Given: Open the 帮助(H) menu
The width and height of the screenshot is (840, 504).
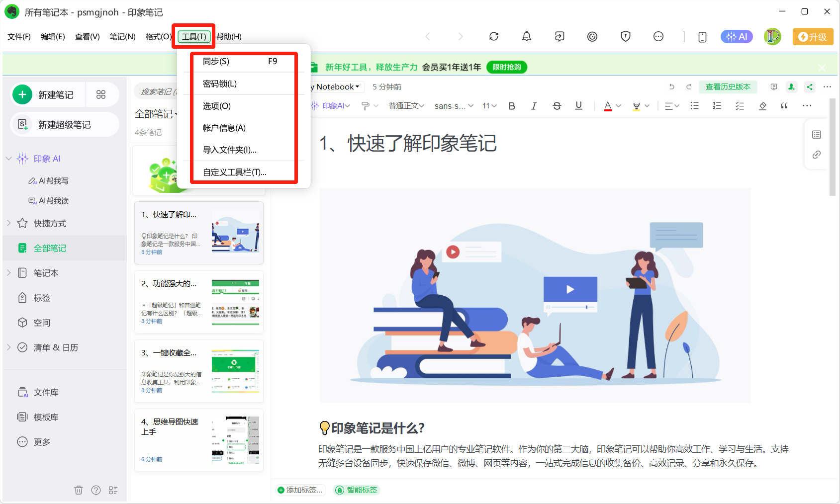Looking at the screenshot, I should click(x=229, y=37).
